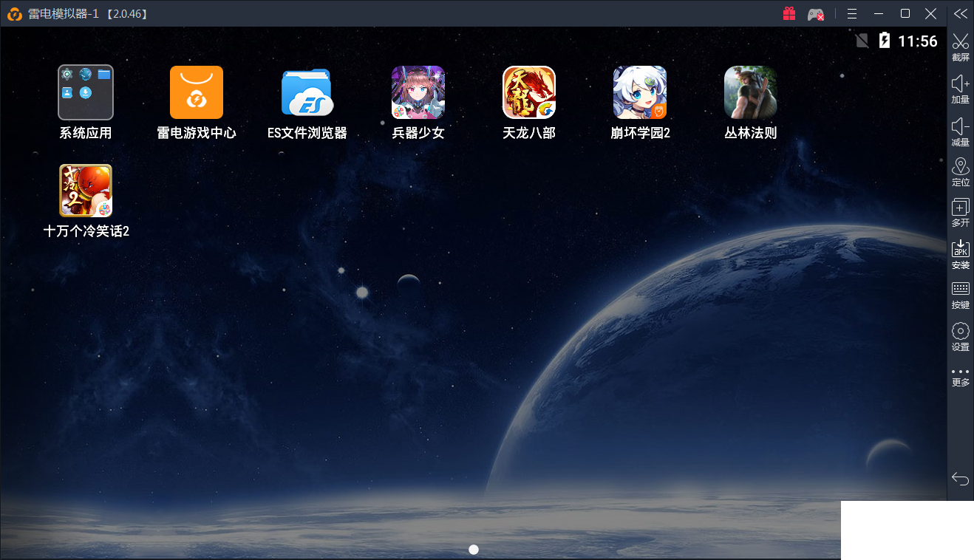Open 崩坏学园2 game
The height and width of the screenshot is (560, 974).
640,92
